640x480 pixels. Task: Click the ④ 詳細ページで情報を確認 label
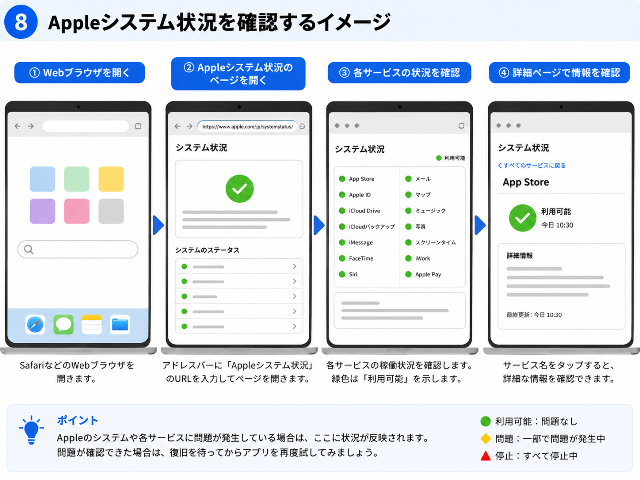point(560,73)
